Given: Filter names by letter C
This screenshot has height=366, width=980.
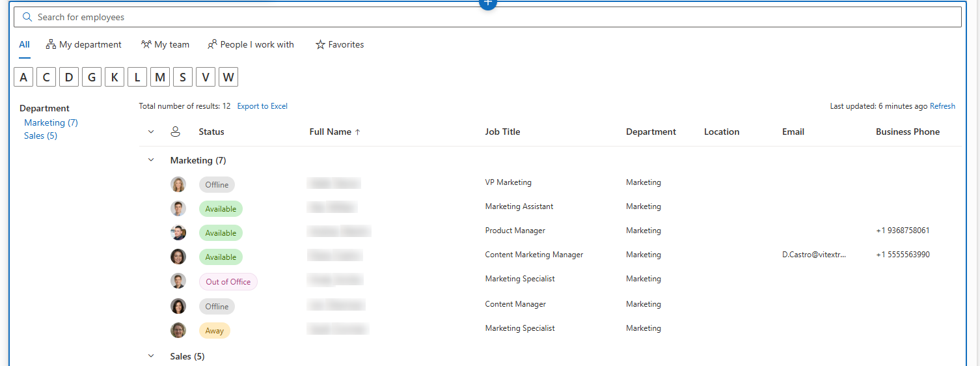Looking at the screenshot, I should [46, 77].
